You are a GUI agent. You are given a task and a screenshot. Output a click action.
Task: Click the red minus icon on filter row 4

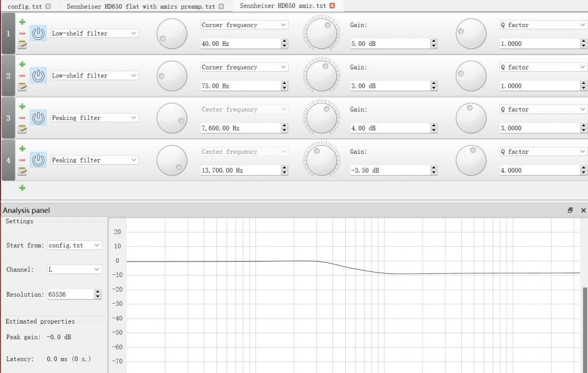(x=22, y=160)
